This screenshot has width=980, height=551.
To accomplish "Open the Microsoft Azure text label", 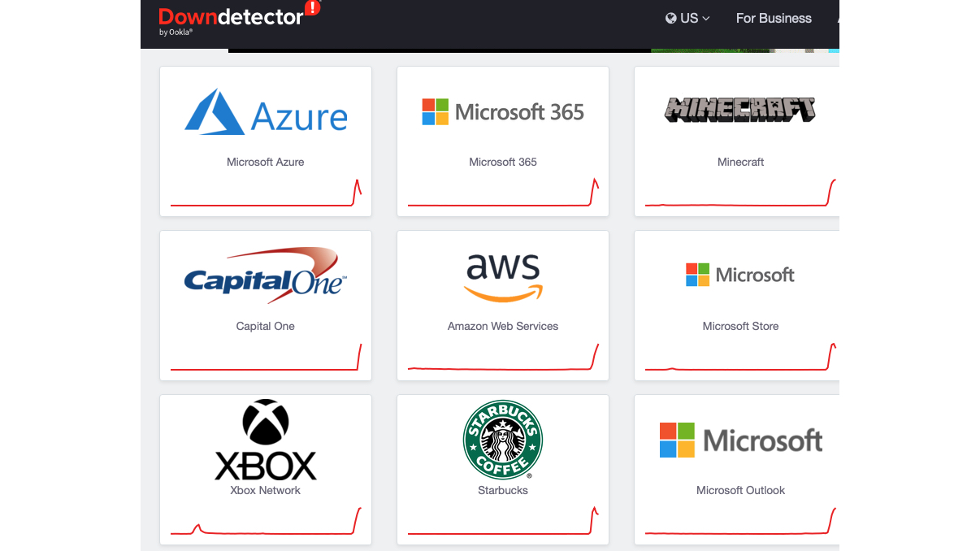I will 266,162.
